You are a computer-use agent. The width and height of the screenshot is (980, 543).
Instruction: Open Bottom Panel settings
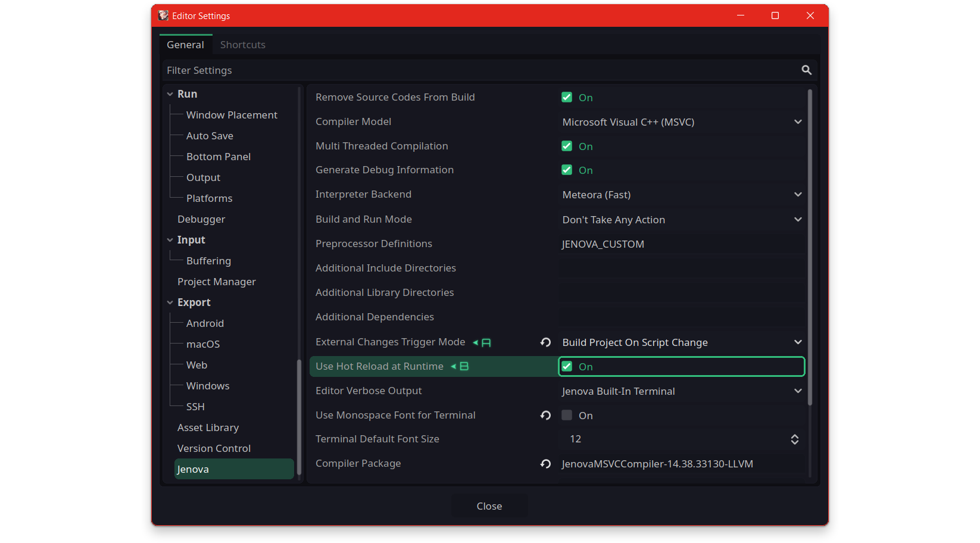219,157
